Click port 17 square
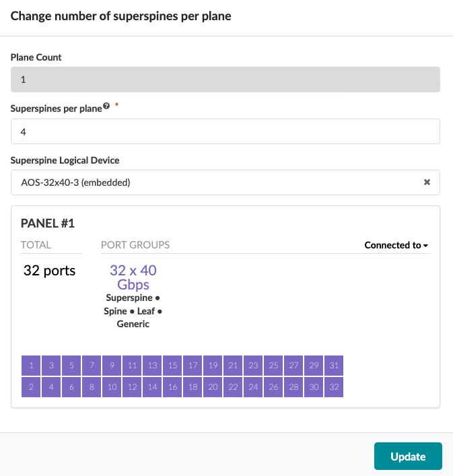 pos(193,366)
